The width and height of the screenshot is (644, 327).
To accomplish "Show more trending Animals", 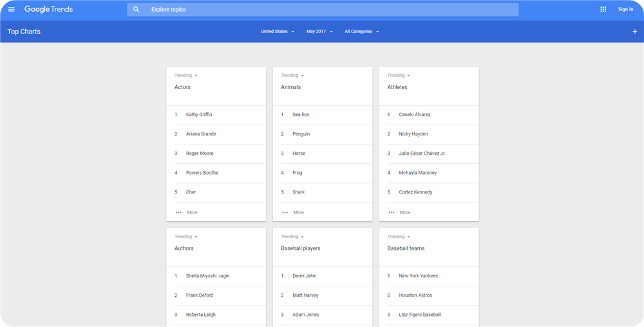I will (x=299, y=213).
